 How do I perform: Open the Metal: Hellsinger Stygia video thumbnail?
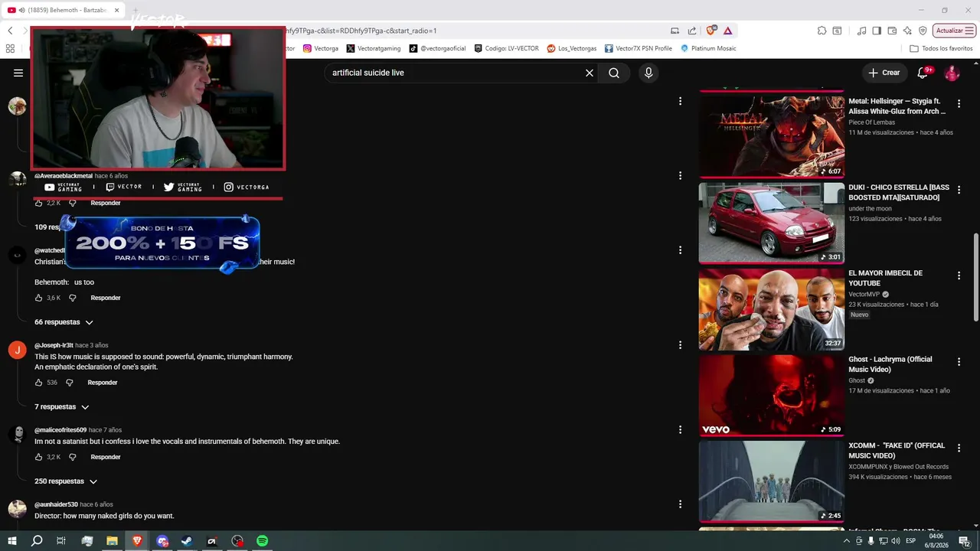point(771,135)
